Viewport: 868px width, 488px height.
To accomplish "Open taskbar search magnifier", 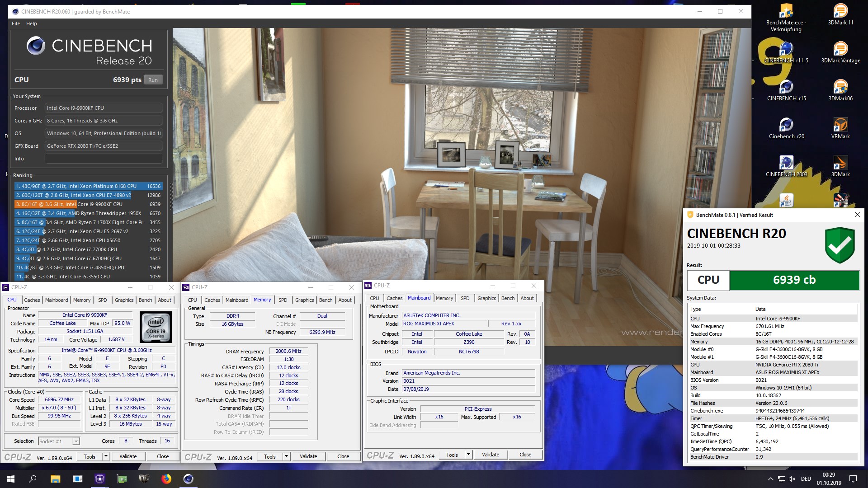I will coord(33,479).
